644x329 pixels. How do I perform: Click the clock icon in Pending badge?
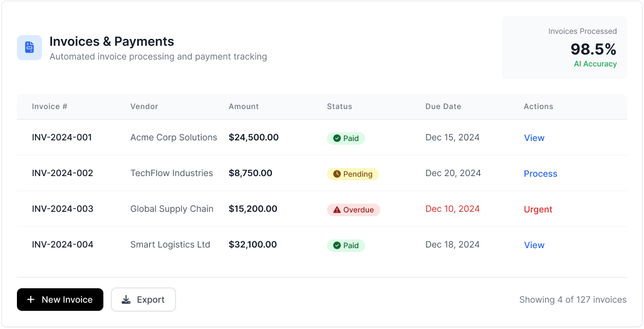337,174
